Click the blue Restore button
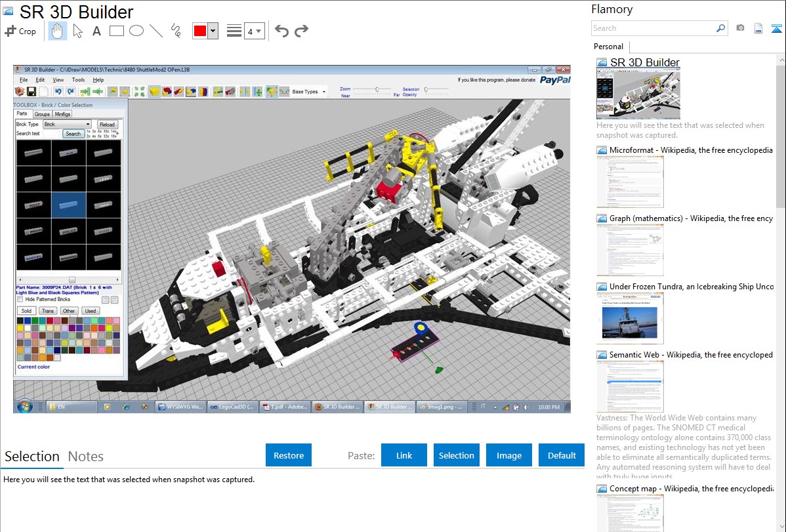This screenshot has height=532, width=786. click(289, 455)
